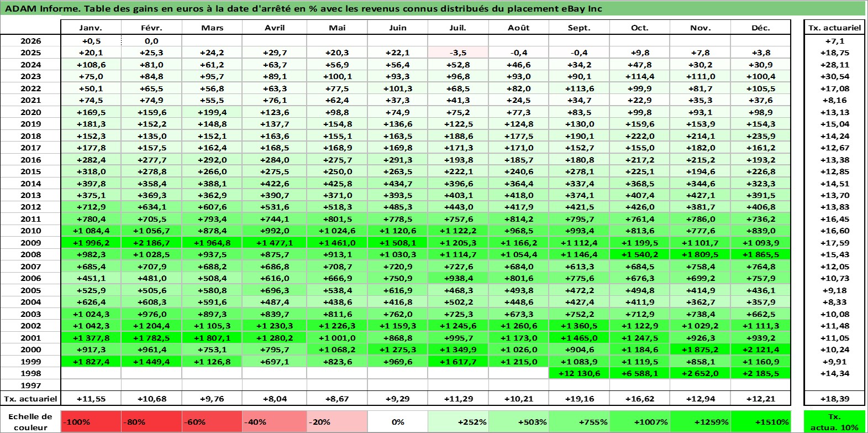Select the '0,0' cell for Févr. 2026

pyautogui.click(x=151, y=41)
